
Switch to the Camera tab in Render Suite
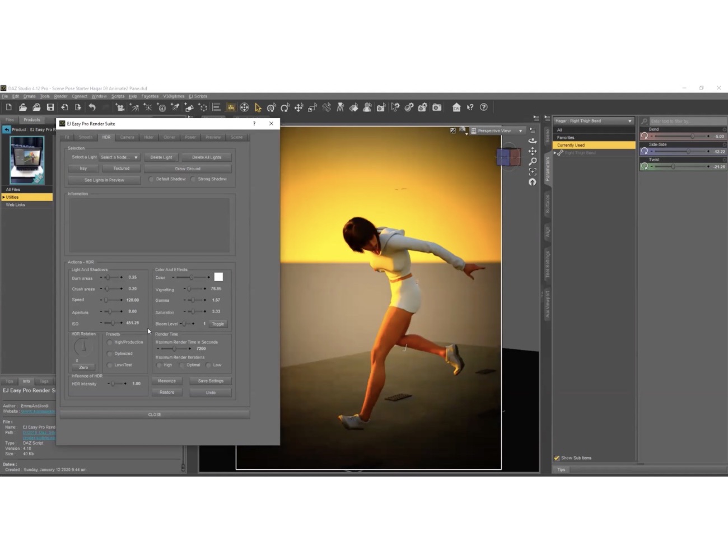pos(127,137)
